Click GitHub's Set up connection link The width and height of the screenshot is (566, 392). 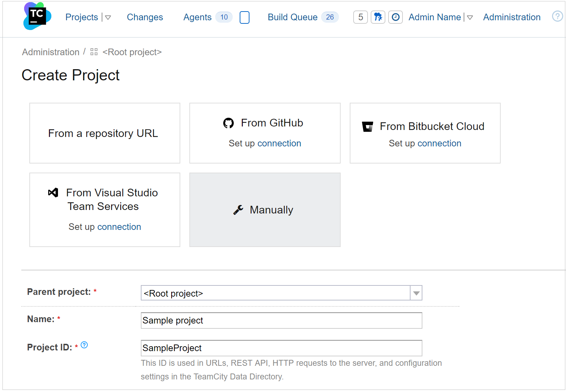pos(279,143)
